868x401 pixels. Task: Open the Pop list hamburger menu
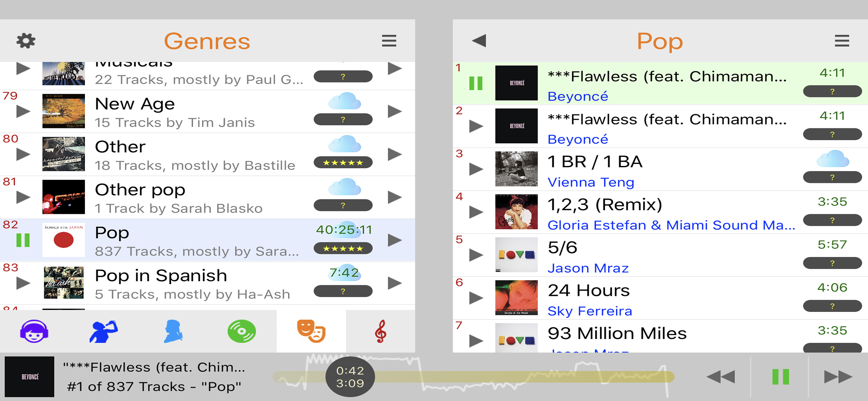coord(842,41)
